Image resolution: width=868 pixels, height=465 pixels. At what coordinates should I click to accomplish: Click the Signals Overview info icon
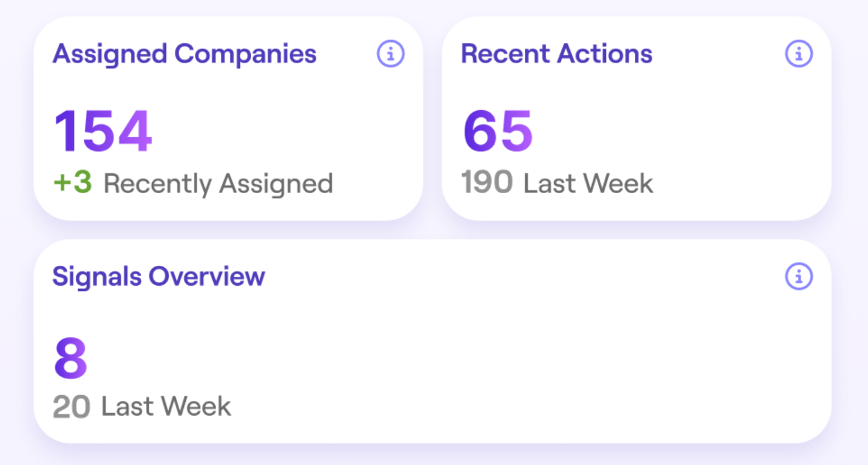[799, 277]
